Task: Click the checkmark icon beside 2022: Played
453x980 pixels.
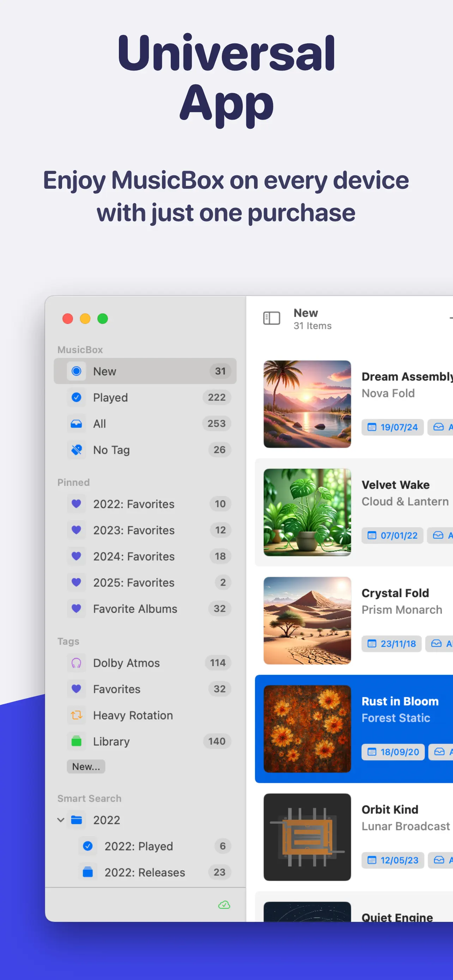Action: (88, 846)
